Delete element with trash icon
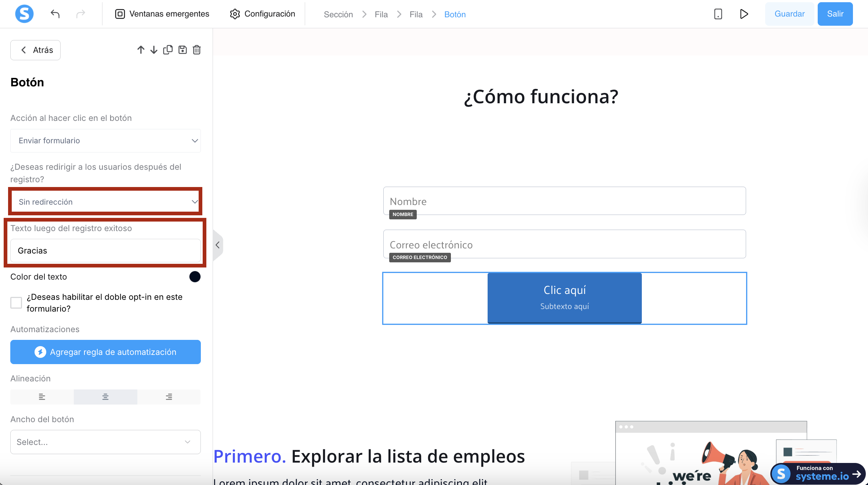Viewport: 868px width, 485px height. [x=197, y=50]
